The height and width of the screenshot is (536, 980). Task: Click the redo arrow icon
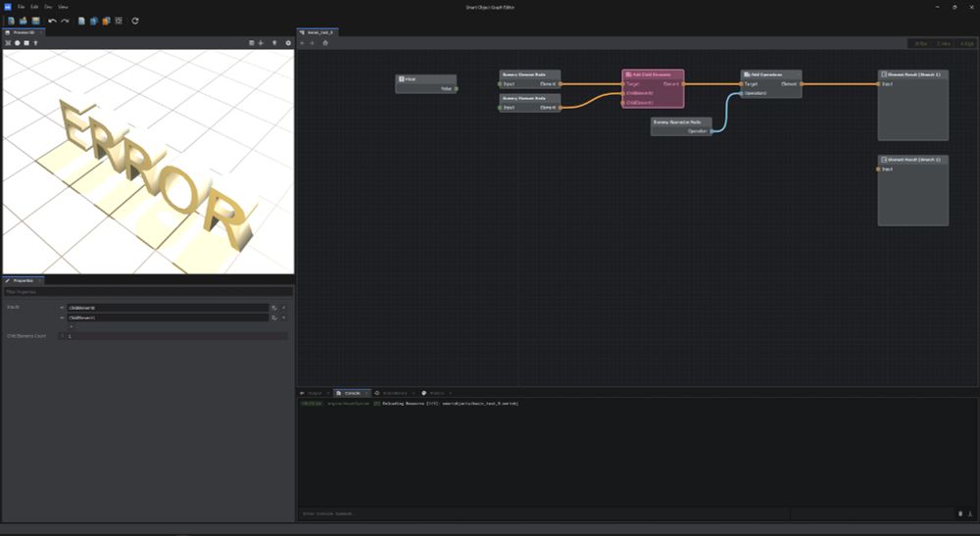(65, 21)
